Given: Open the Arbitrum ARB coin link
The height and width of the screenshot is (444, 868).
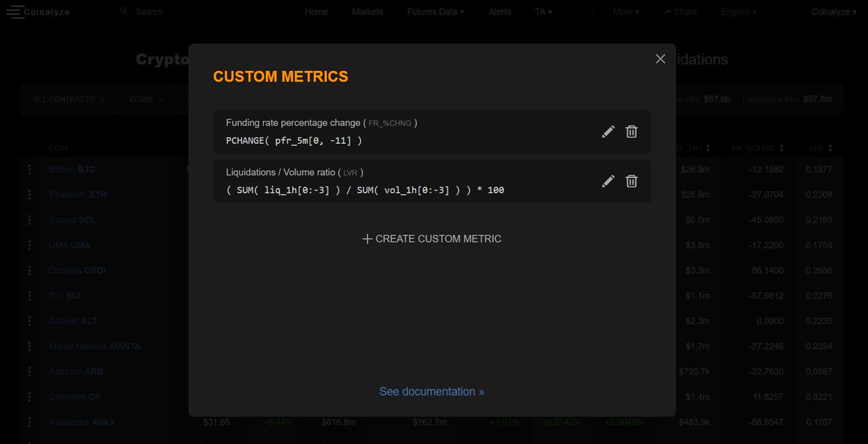Looking at the screenshot, I should click(76, 372).
